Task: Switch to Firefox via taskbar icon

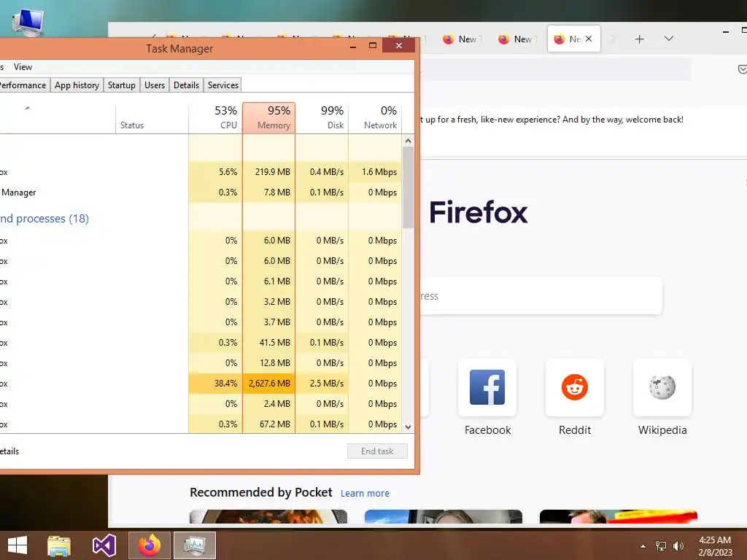Action: tap(150, 545)
